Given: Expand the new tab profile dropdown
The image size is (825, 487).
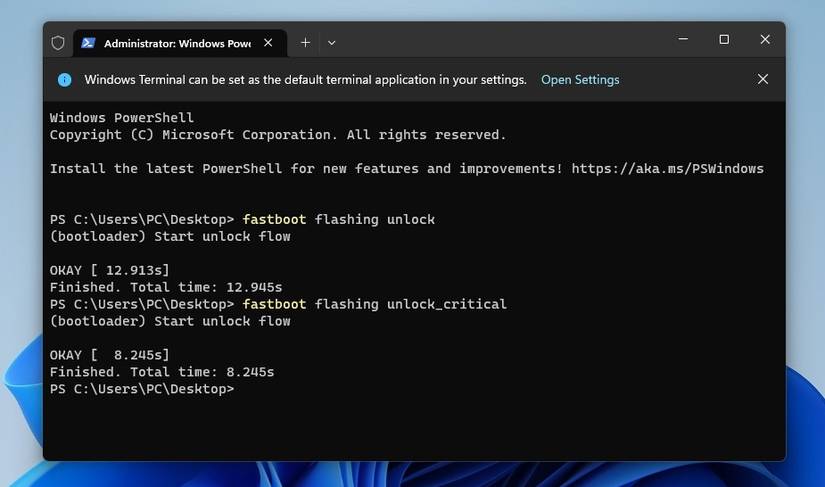Looking at the screenshot, I should tap(332, 43).
